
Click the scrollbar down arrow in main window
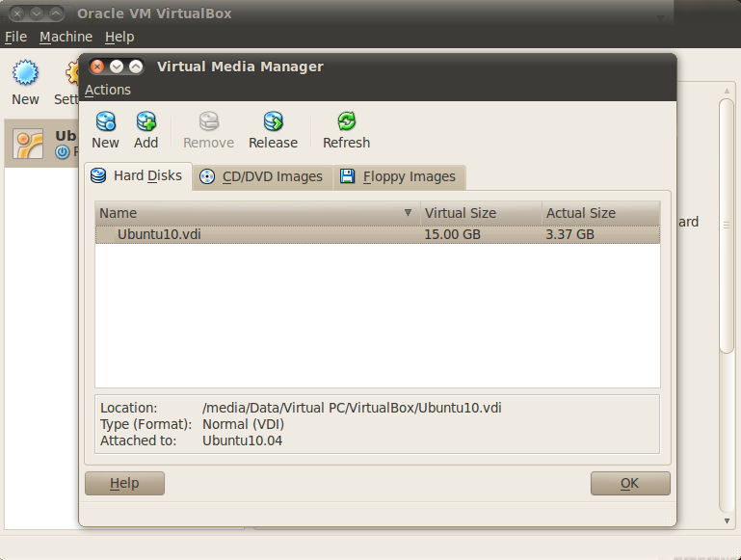coord(727,520)
